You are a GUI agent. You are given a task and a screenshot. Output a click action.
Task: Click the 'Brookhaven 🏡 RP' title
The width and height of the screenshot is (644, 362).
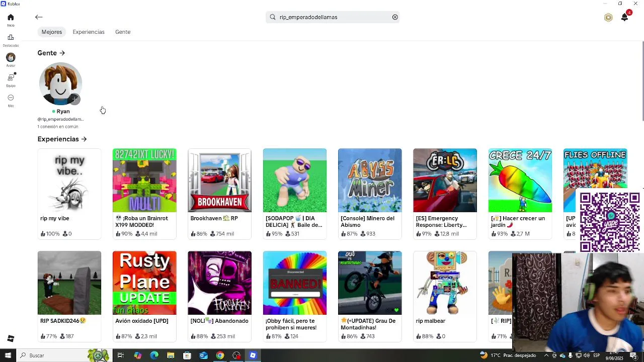click(x=214, y=218)
